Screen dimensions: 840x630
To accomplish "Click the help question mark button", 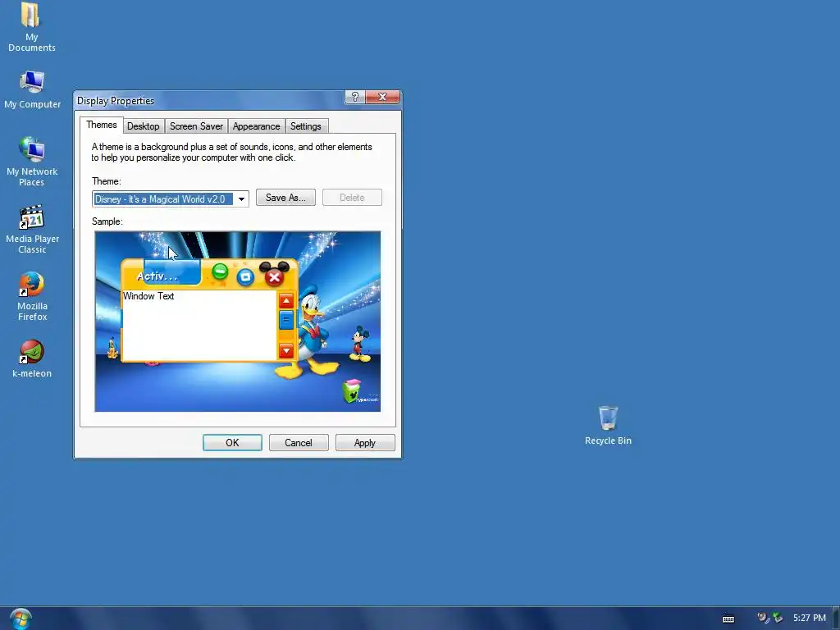I will (x=354, y=97).
